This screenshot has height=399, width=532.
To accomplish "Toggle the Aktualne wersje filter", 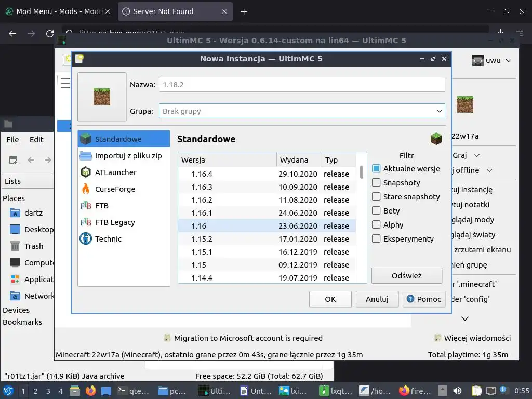I will 376,169.
